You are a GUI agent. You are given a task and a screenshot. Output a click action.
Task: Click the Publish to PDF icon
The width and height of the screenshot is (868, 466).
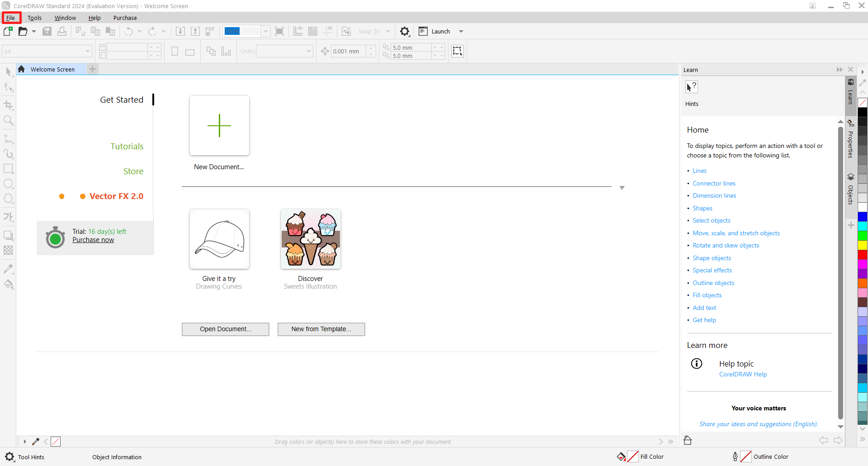pyautogui.click(x=210, y=31)
